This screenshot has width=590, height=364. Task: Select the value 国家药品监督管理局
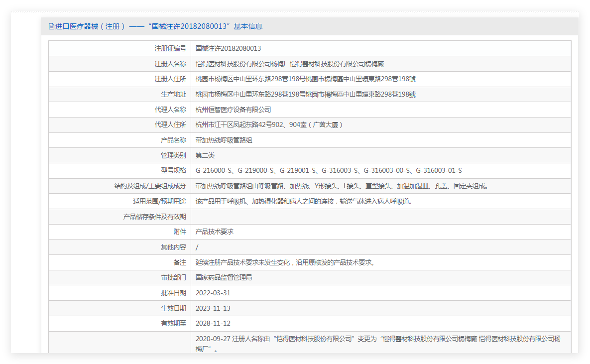click(224, 278)
